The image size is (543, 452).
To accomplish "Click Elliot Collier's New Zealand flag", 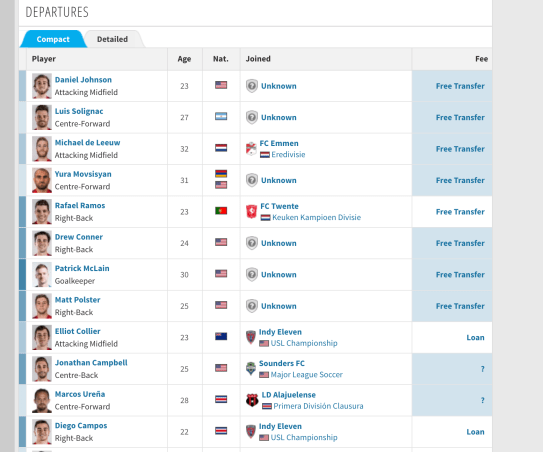I will tap(221, 336).
